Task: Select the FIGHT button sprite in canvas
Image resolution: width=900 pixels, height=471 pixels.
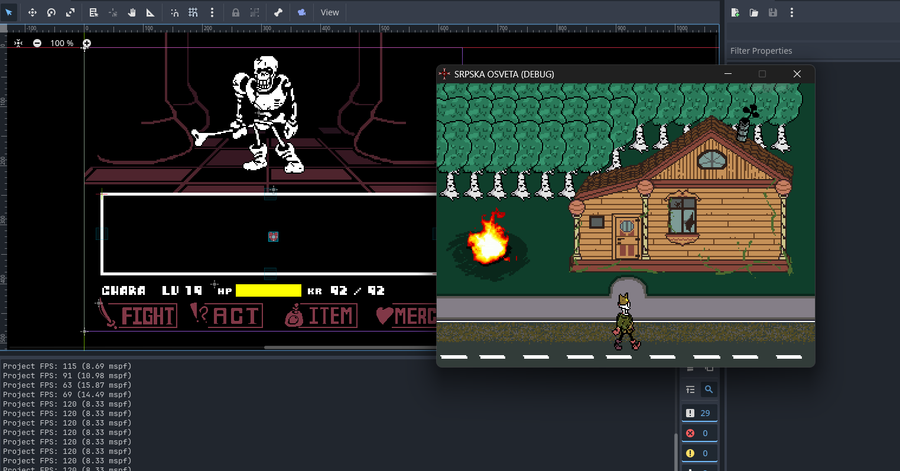Action: click(x=137, y=314)
